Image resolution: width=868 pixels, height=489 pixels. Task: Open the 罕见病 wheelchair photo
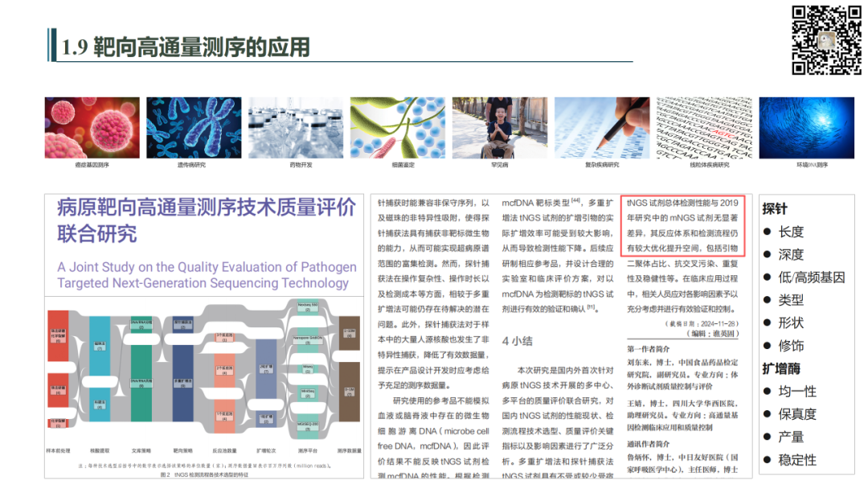pyautogui.click(x=500, y=128)
